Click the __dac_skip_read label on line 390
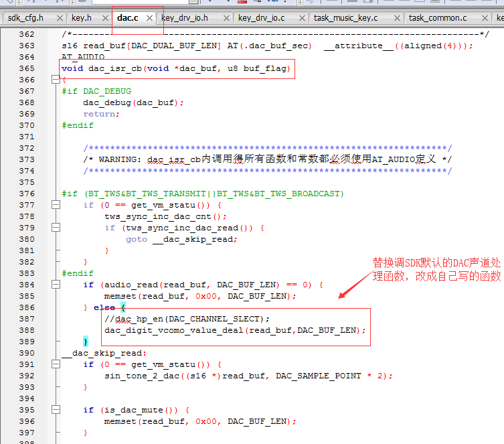The image size is (504, 444). pos(104,353)
